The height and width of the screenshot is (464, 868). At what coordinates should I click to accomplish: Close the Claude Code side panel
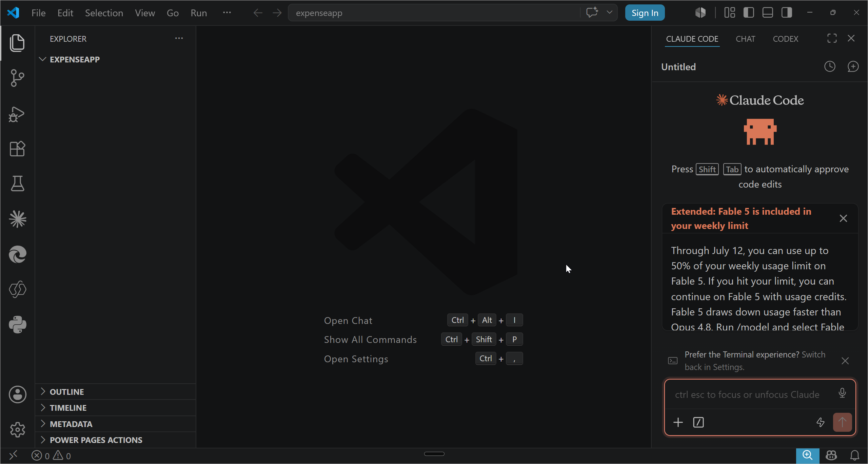851,38
